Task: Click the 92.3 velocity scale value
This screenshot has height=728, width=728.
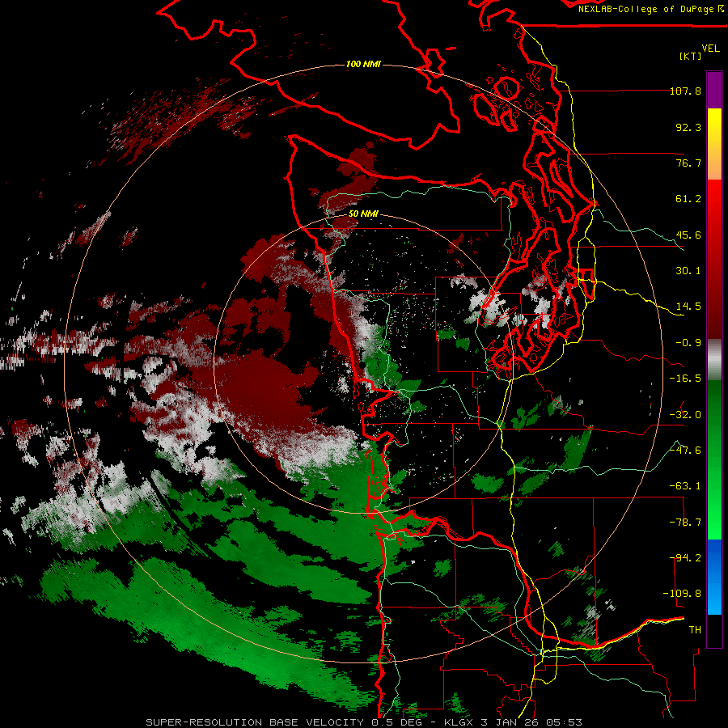Action: pos(688,127)
